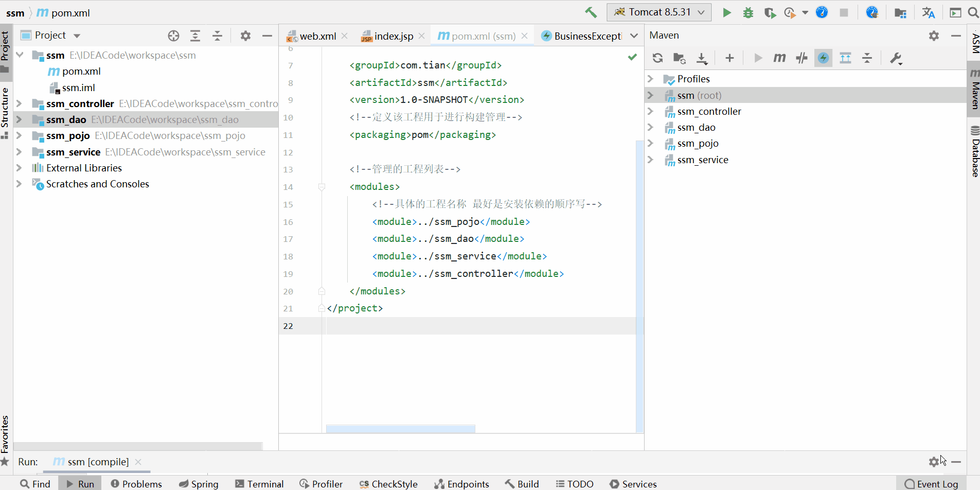Open Maven settings wrench icon

tap(896, 58)
